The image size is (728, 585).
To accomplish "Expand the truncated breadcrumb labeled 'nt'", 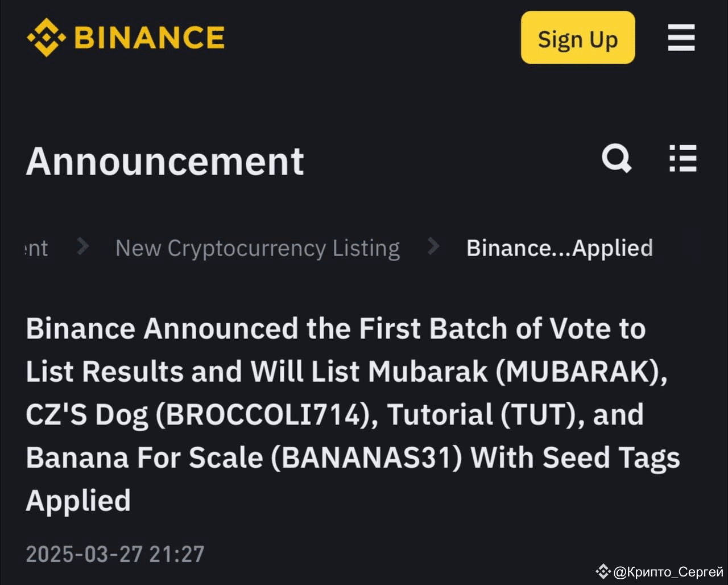I will click(x=35, y=248).
